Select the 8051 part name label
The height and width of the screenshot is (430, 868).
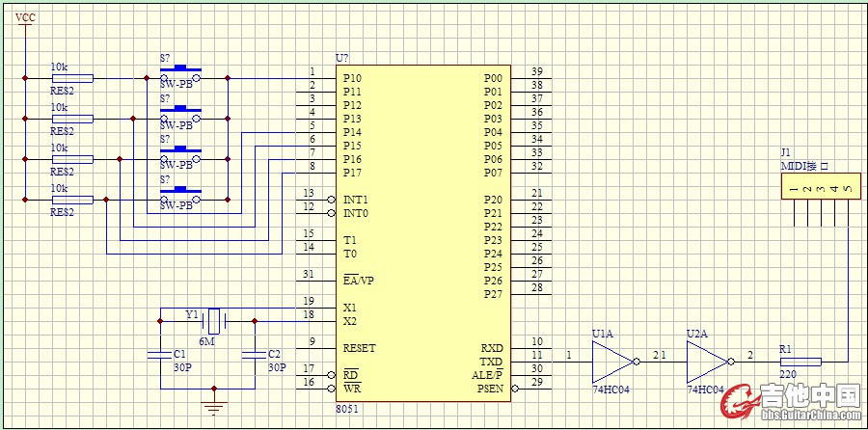tap(348, 409)
